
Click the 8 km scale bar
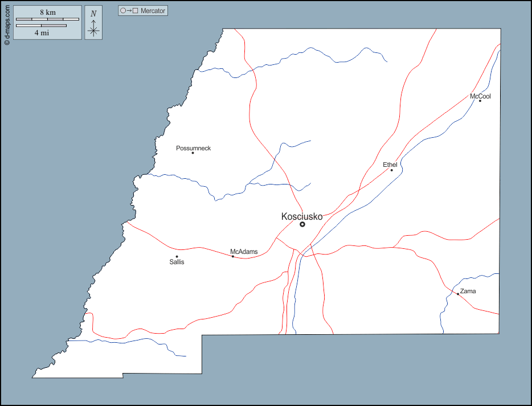[x=47, y=19]
